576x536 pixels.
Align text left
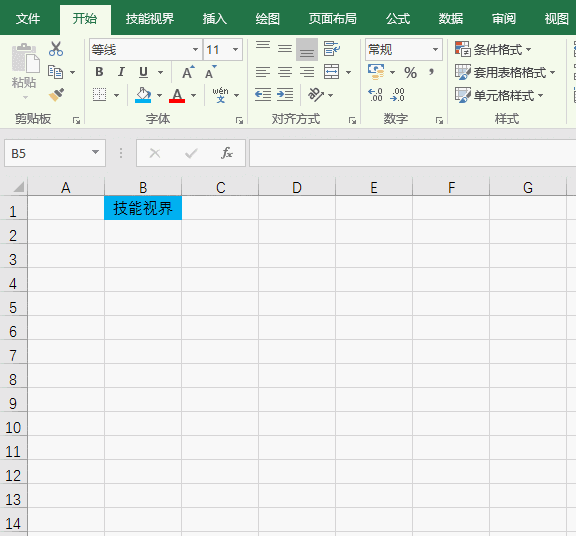(263, 72)
